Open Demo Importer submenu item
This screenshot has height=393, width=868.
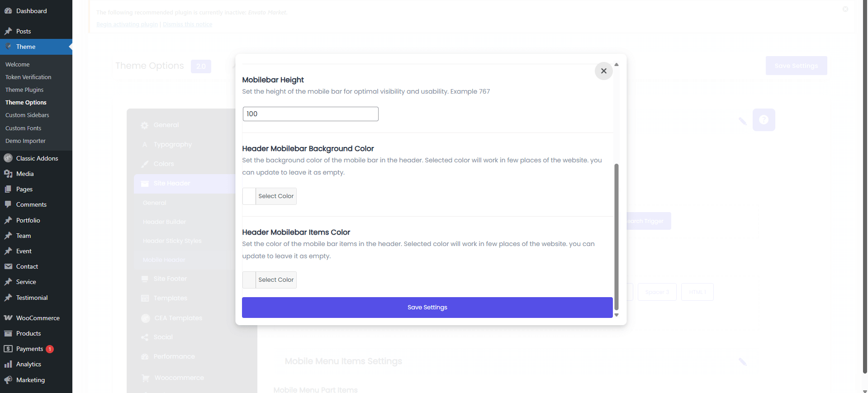25,141
